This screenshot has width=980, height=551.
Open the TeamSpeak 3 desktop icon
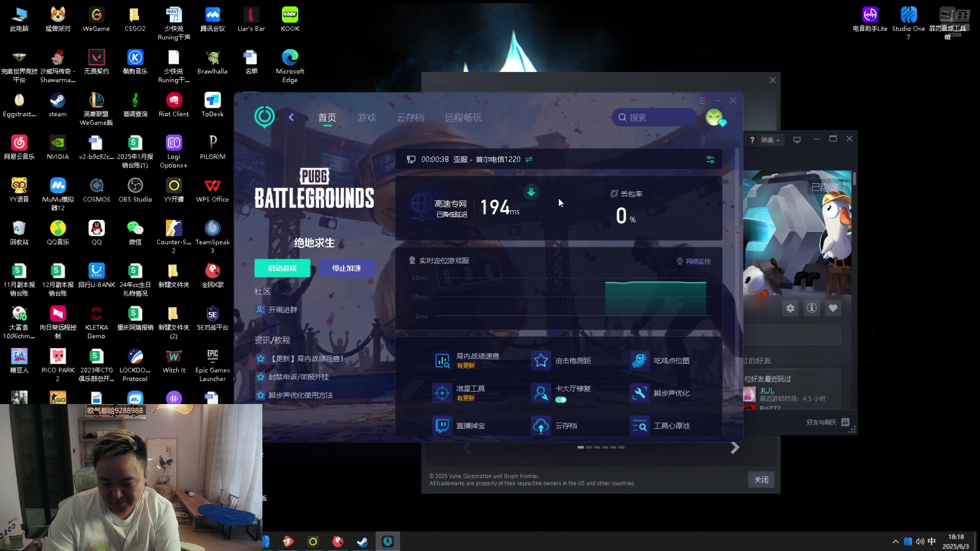pyautogui.click(x=212, y=237)
